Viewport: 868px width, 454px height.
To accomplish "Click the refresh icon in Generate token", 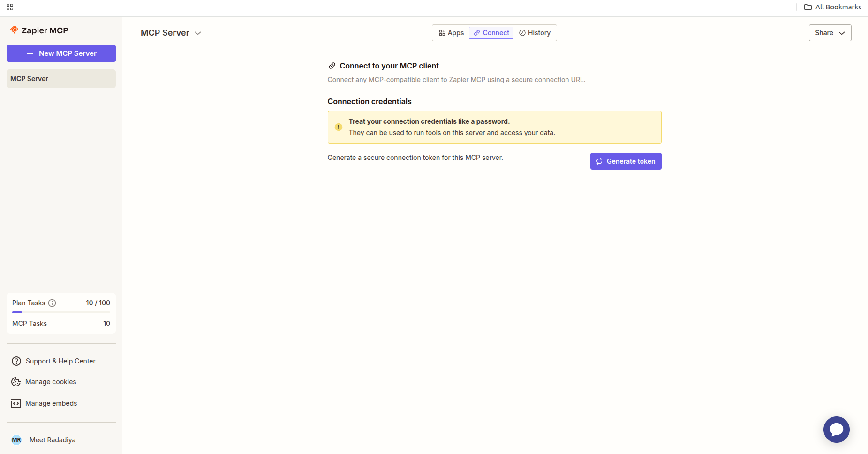I will pos(599,161).
